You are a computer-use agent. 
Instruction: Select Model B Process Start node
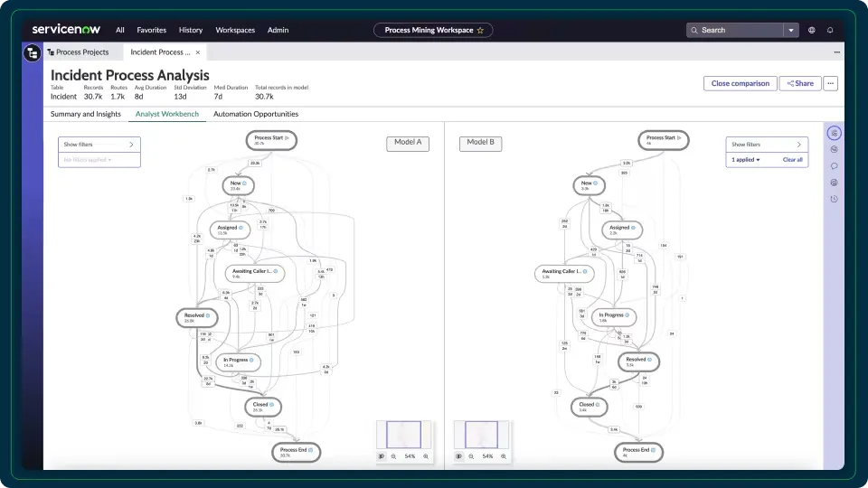[x=663, y=140]
